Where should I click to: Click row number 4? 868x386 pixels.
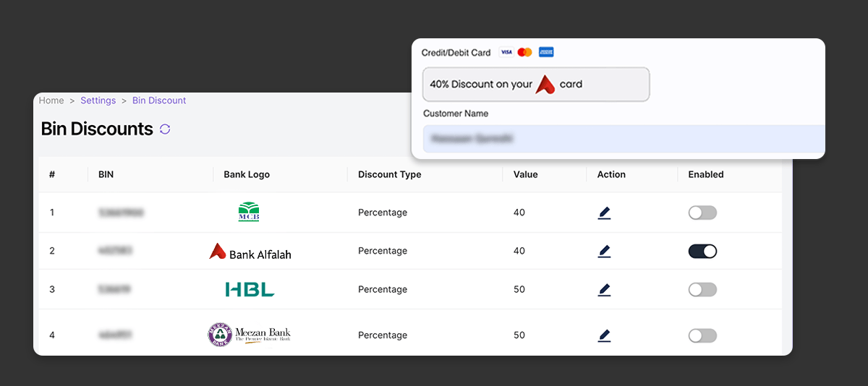(52, 335)
